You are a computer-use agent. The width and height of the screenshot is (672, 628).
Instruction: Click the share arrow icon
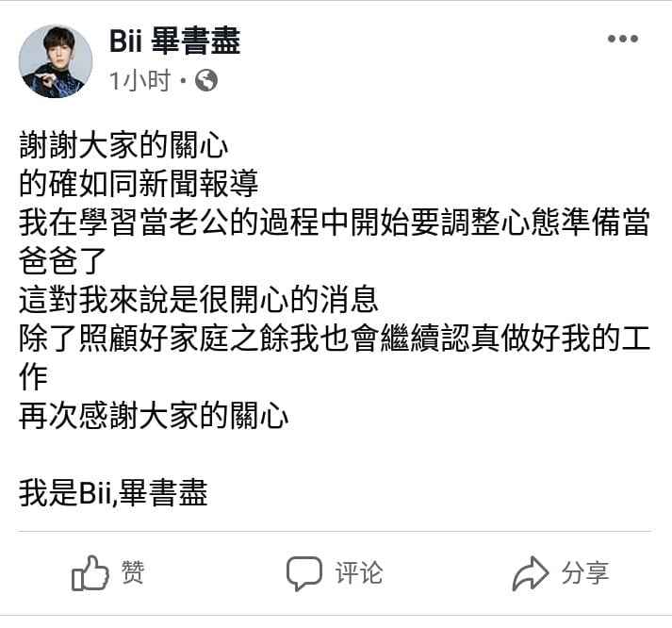(531, 573)
